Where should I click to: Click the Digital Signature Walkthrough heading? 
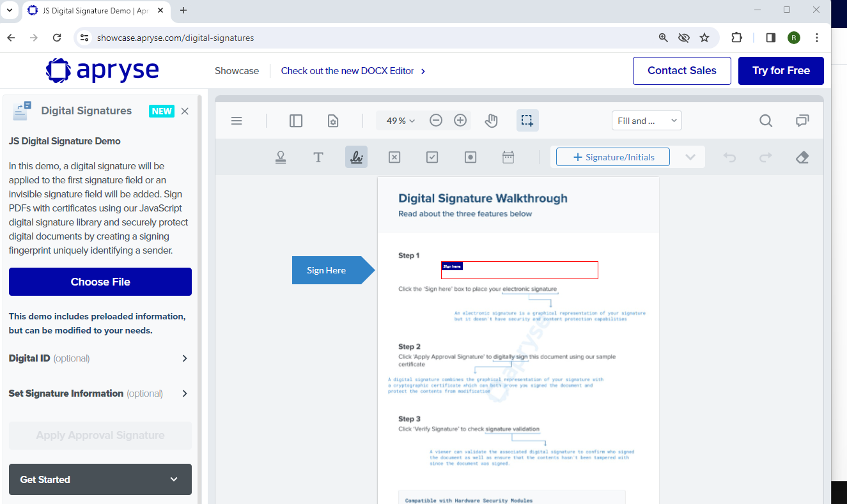tap(483, 199)
